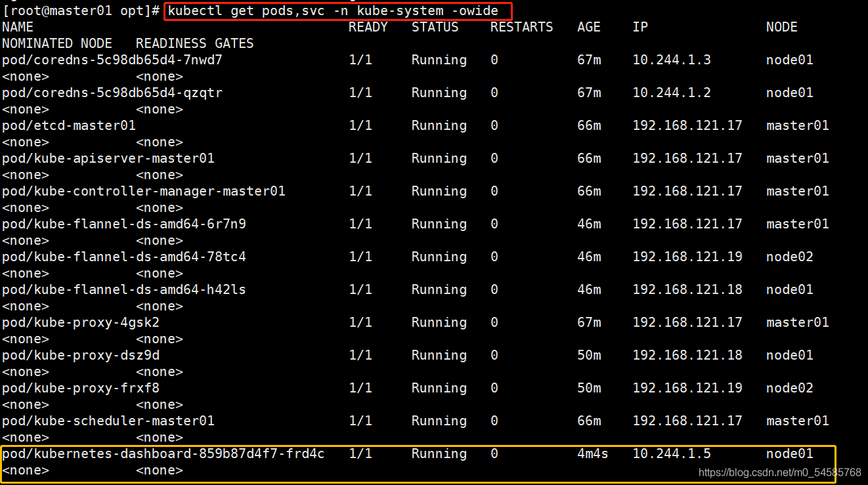
Task: Click IP address 10.244.1.3
Action: (x=672, y=60)
